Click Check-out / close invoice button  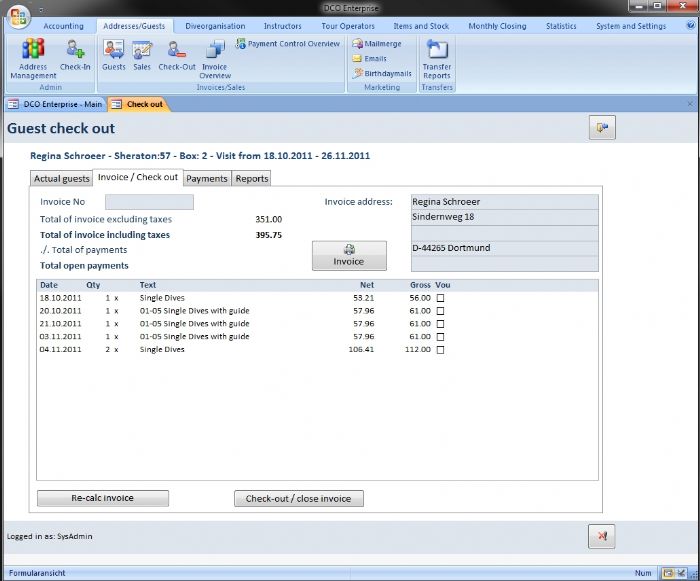point(299,498)
